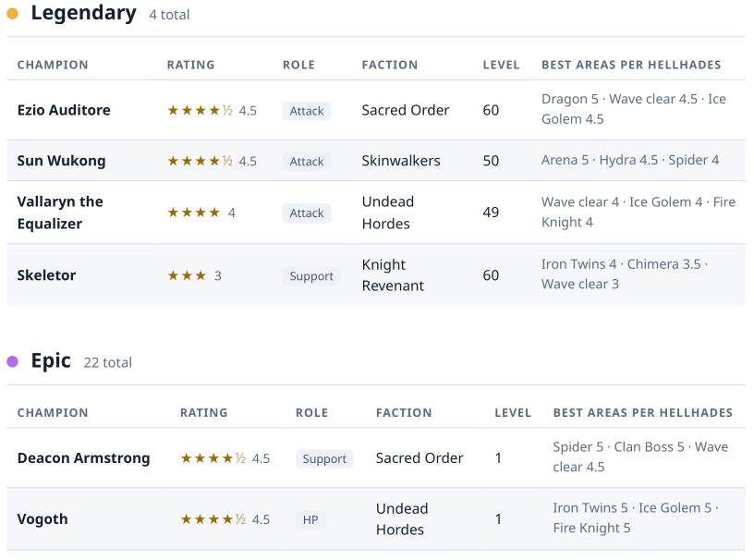Click the Rating column header in Legendary table

tap(191, 65)
